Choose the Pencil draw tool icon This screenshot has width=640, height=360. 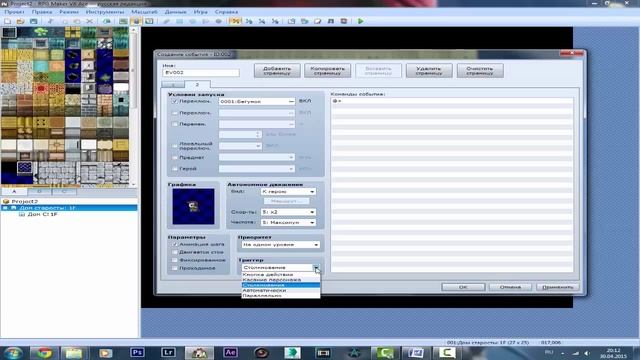click(167, 21)
